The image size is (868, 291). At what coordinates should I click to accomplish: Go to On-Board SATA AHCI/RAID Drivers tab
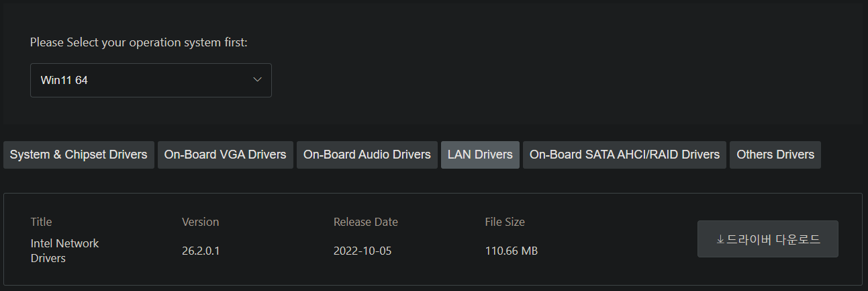pos(624,155)
